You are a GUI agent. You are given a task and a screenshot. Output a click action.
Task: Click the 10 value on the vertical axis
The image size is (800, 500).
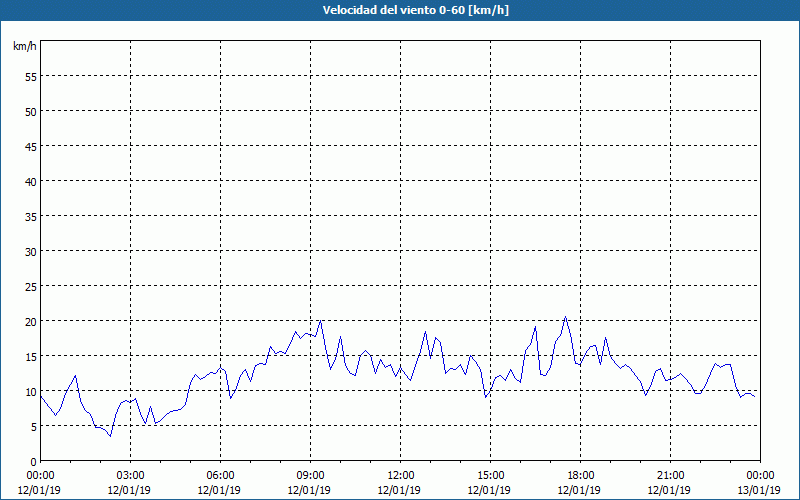(31, 391)
